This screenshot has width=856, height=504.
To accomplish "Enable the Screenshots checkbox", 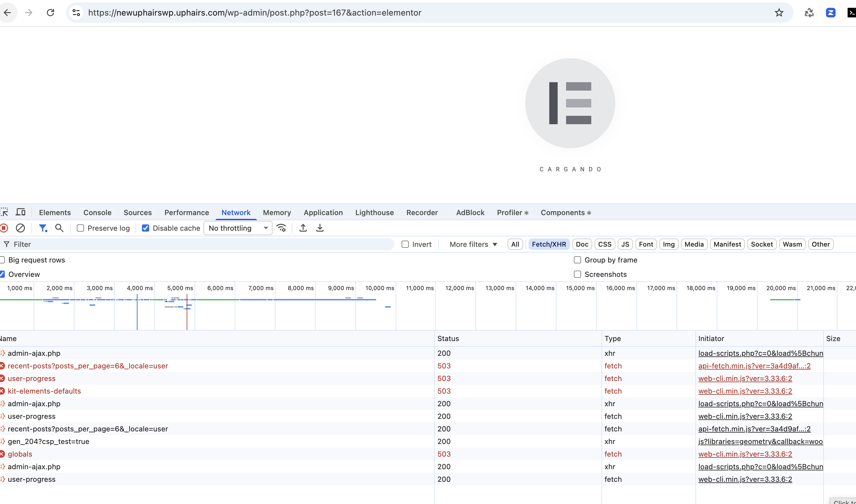I will coord(577,274).
